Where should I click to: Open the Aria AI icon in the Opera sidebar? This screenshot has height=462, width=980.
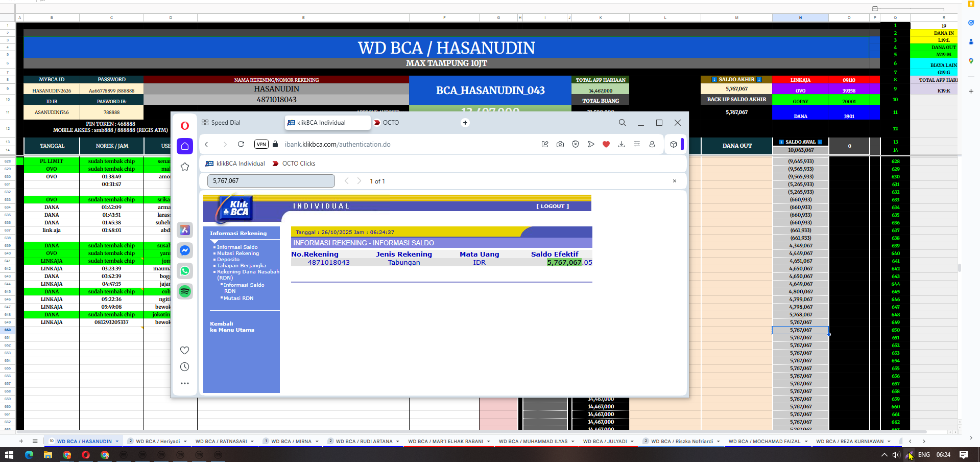(x=185, y=230)
